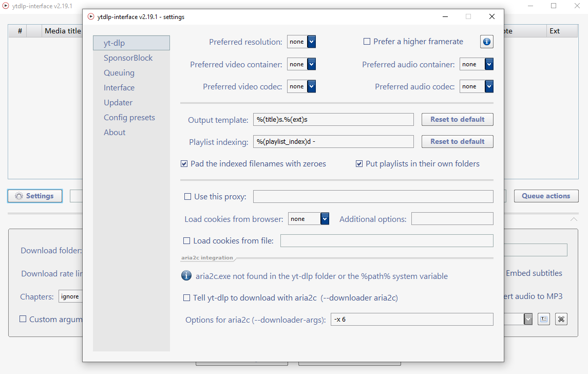Click the Additional options input field

click(452, 219)
